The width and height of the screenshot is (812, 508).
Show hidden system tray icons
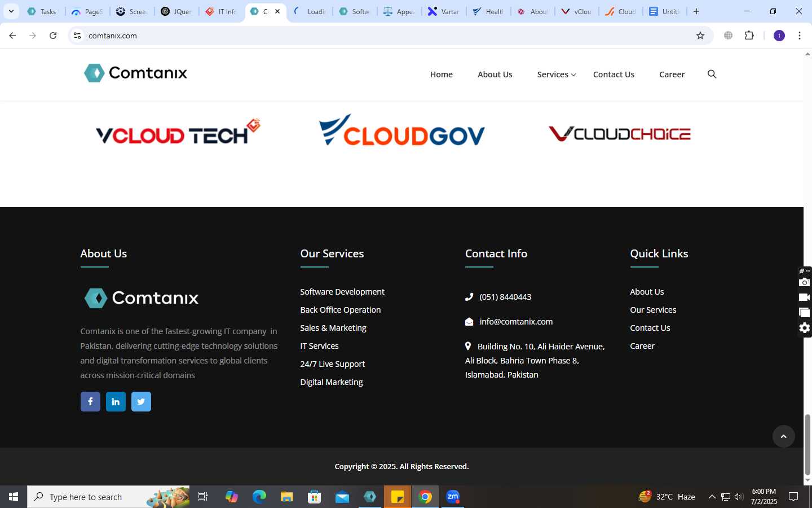pyautogui.click(x=712, y=497)
